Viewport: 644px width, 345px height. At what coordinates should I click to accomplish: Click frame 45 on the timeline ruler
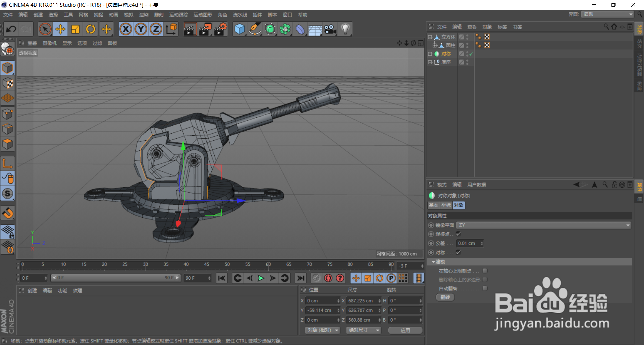pos(207,266)
